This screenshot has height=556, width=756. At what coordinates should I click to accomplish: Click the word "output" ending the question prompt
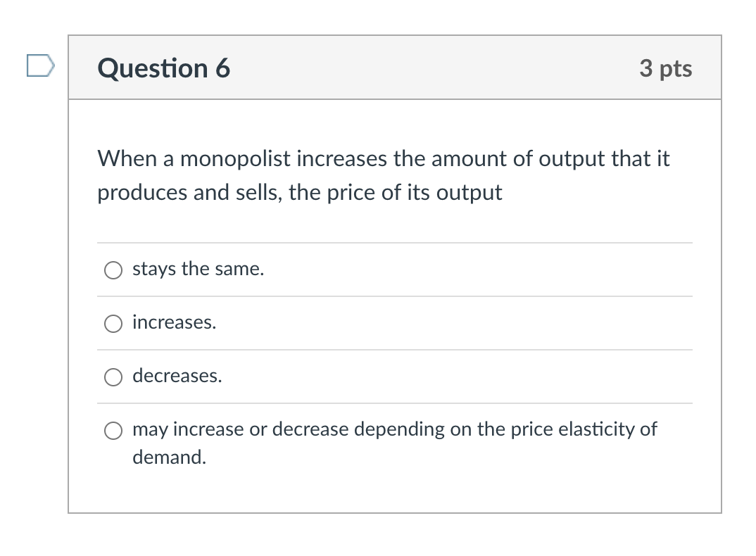pyautogui.click(x=469, y=192)
